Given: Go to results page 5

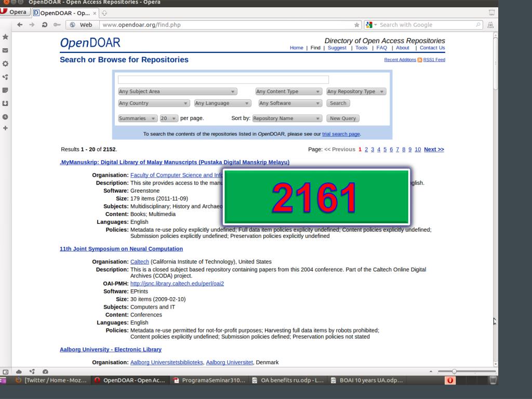Looking at the screenshot, I should coord(385,149).
